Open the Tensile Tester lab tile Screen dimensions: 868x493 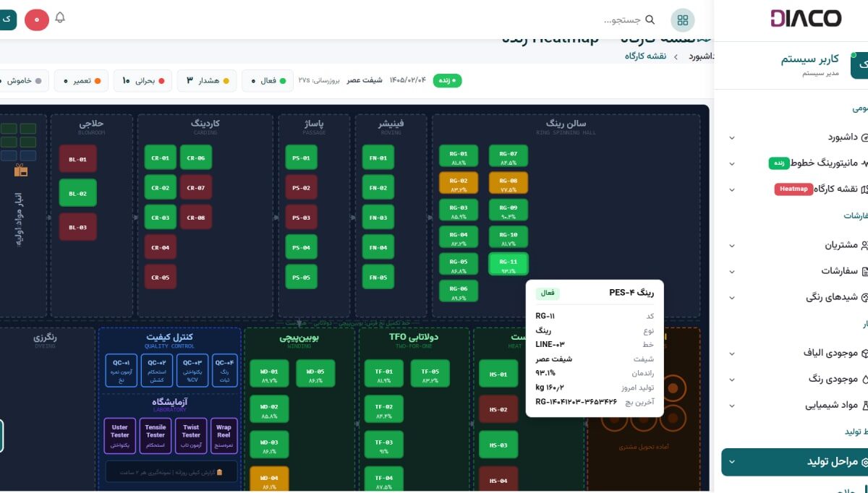156,436
